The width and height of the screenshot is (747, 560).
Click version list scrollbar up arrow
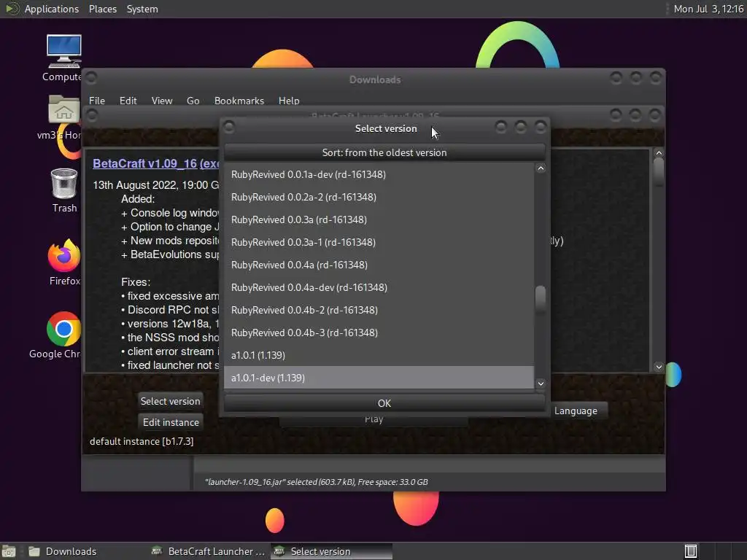point(541,168)
